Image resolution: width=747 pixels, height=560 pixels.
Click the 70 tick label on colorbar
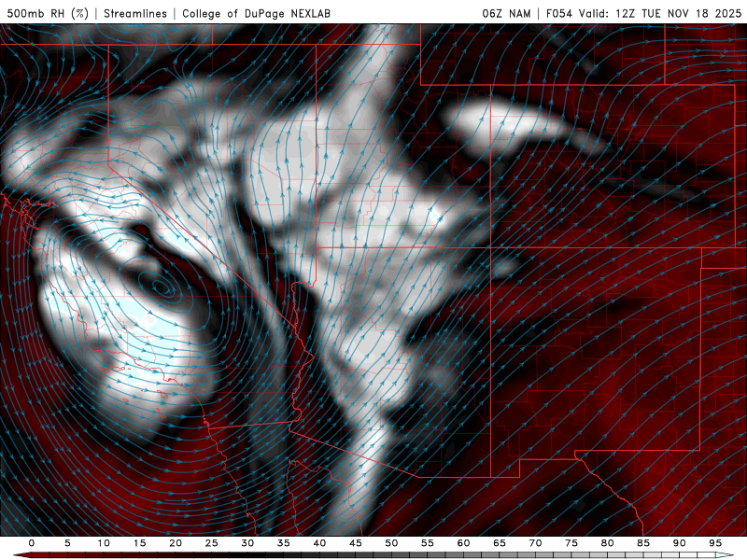pos(535,543)
